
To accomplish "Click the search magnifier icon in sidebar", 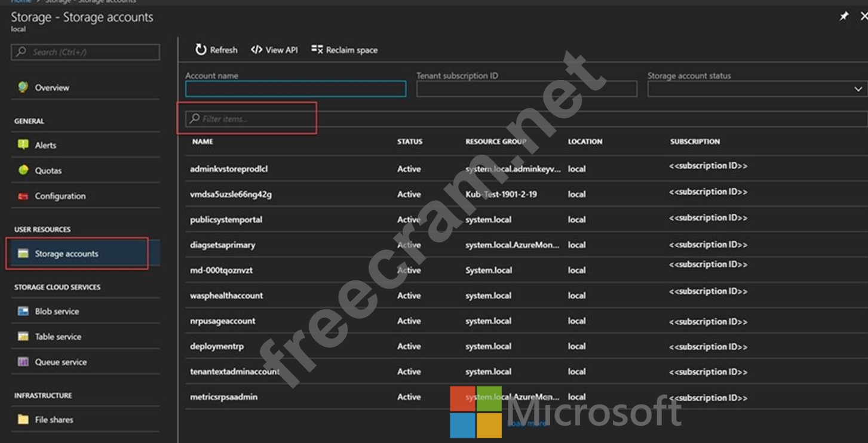I will (22, 52).
